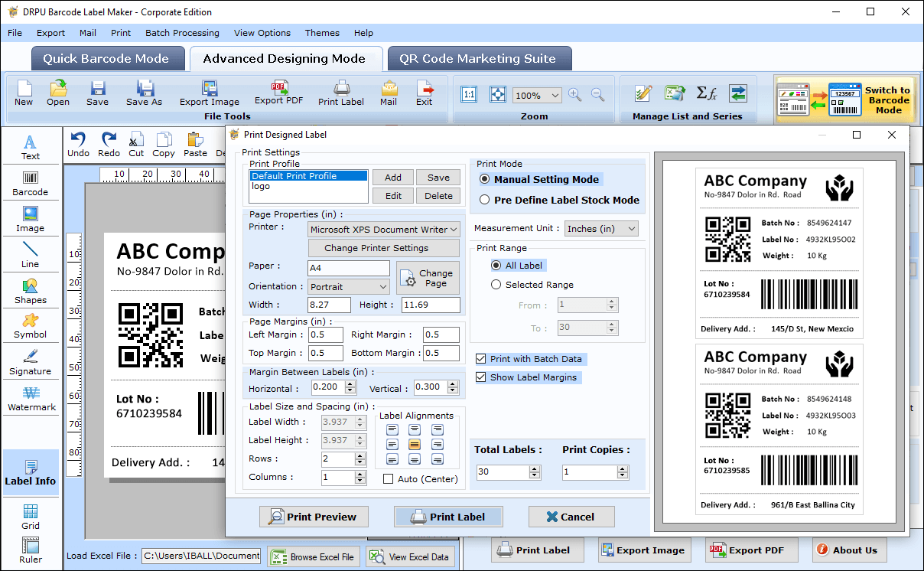Click the Change Page button
Image resolution: width=924 pixels, height=571 pixels.
(428, 278)
